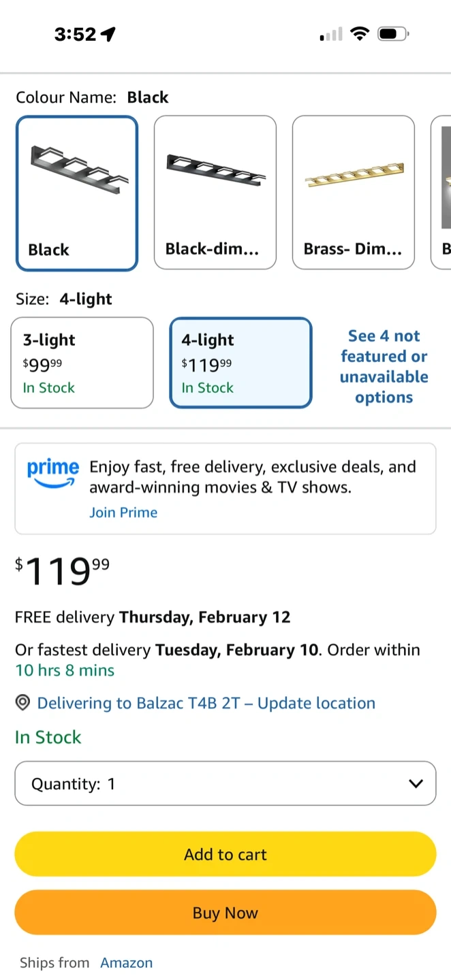The width and height of the screenshot is (451, 980).
Task: Select the 4-light size option
Action: coord(240,363)
